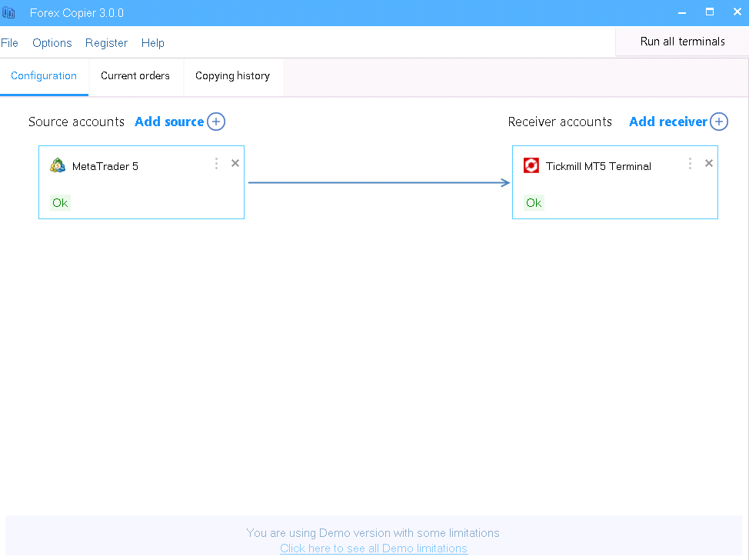This screenshot has height=560, width=749.
Task: Open the Register menu
Action: tap(107, 43)
